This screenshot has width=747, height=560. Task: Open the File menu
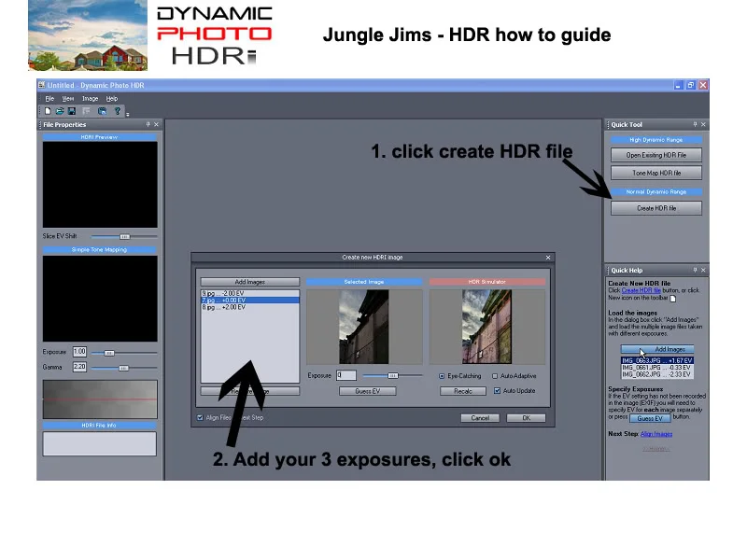pos(49,99)
